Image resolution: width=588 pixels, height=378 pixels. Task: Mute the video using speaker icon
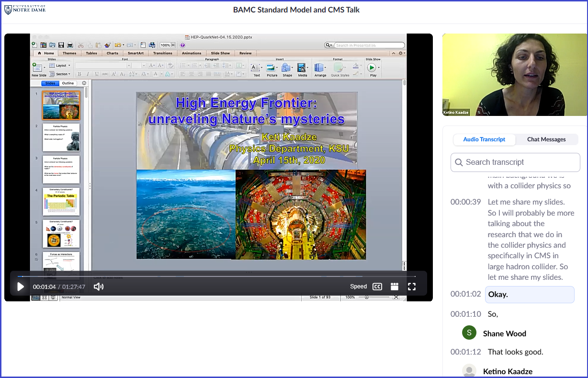coord(98,286)
